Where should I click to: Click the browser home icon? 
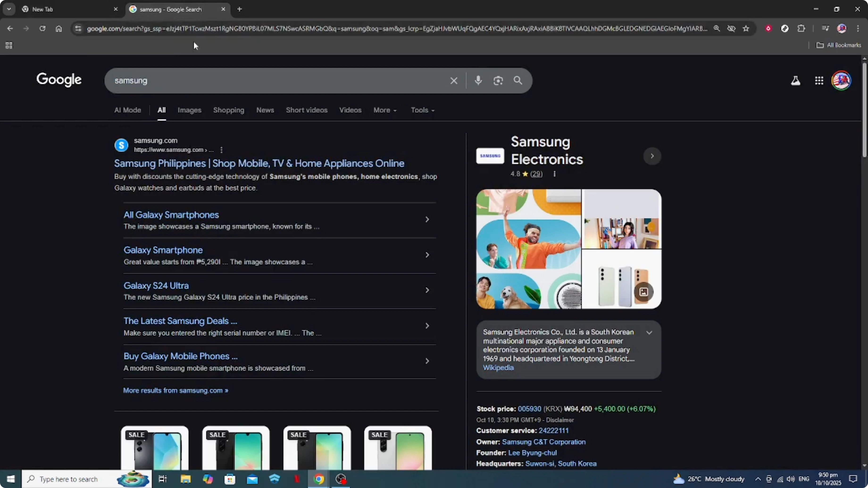tap(59, 29)
